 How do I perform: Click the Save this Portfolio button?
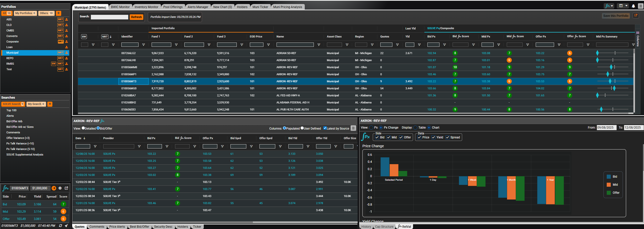(616, 16)
